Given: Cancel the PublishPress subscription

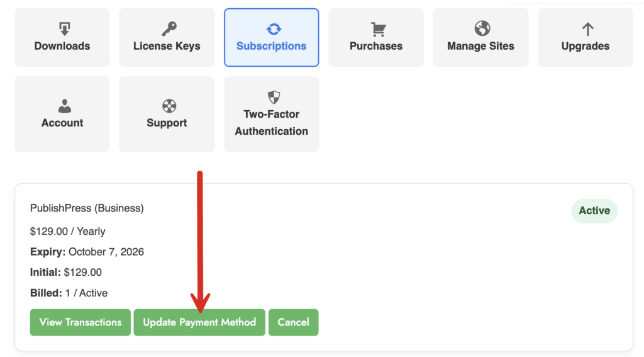Looking at the screenshot, I should click(294, 322).
